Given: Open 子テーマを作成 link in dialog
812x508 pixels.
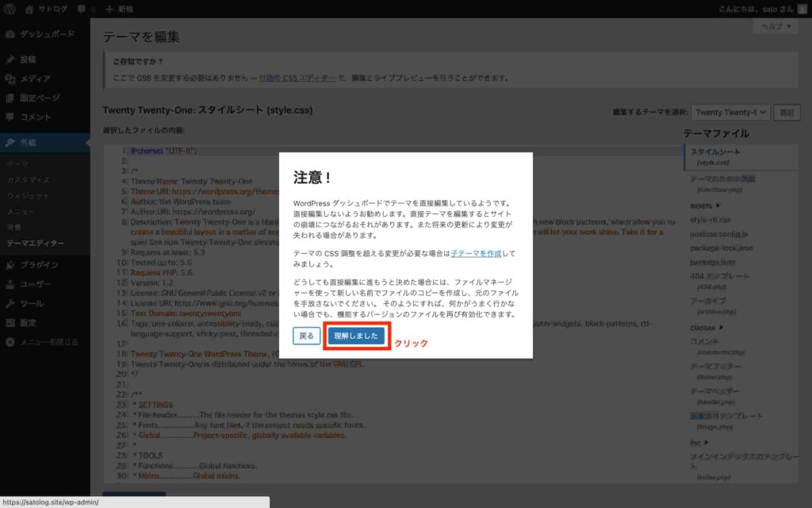Looking at the screenshot, I should (x=476, y=253).
